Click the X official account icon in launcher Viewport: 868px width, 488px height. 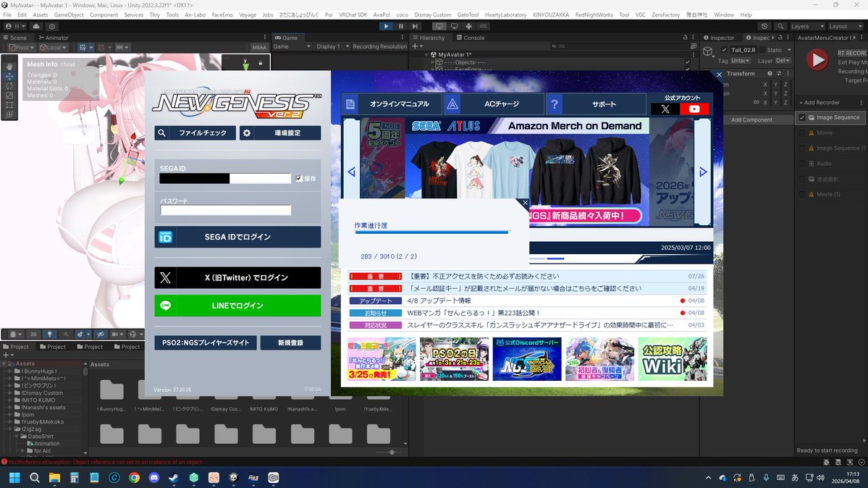(x=665, y=109)
